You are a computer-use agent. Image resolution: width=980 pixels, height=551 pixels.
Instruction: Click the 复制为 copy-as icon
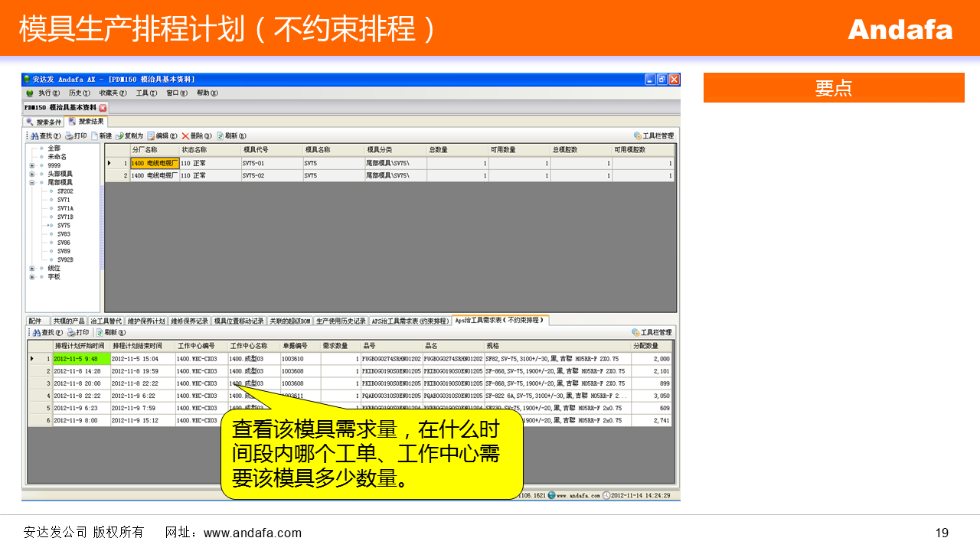point(119,136)
